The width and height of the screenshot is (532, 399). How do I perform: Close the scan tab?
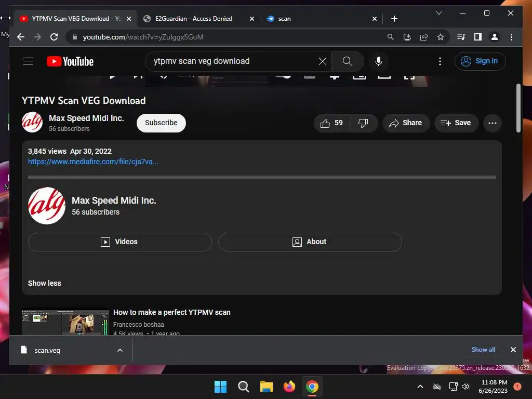[374, 19]
